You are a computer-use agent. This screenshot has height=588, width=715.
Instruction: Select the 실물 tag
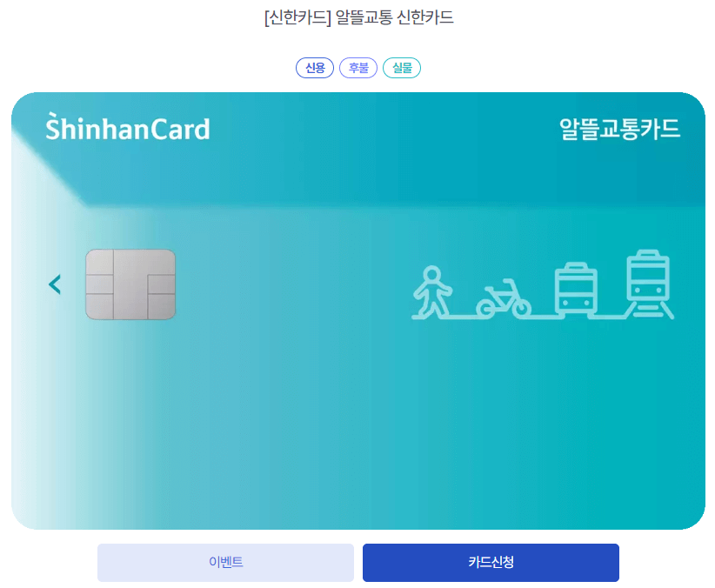tap(402, 68)
